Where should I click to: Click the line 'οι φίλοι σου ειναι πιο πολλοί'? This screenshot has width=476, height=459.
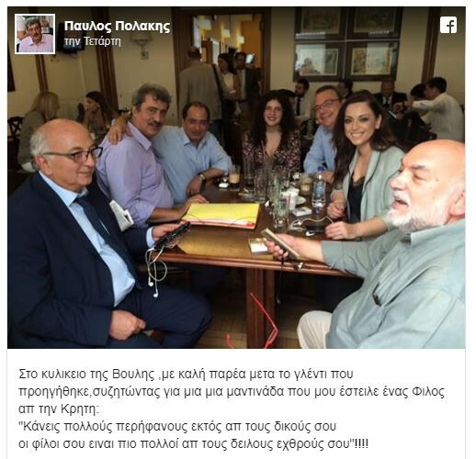[x=194, y=443]
